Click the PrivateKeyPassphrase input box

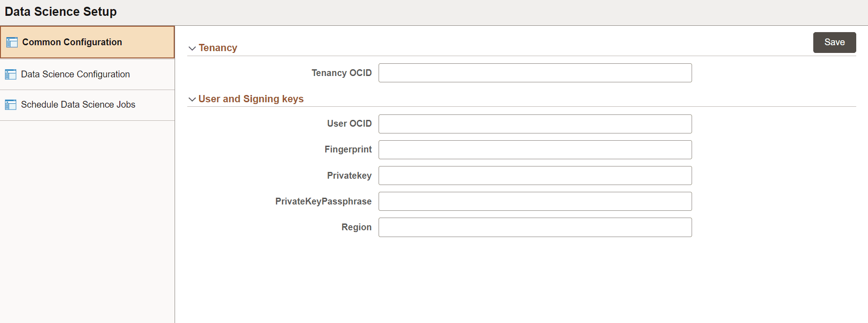[535, 201]
